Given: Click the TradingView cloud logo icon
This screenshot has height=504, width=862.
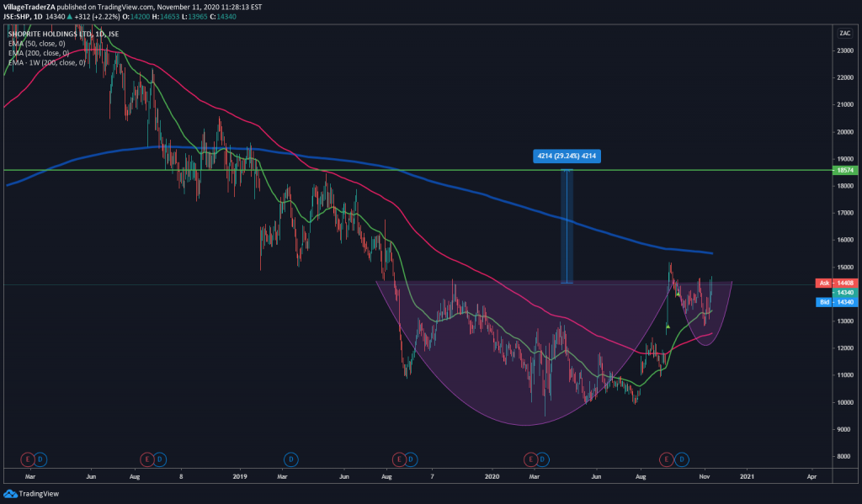Looking at the screenshot, I should click(11, 494).
